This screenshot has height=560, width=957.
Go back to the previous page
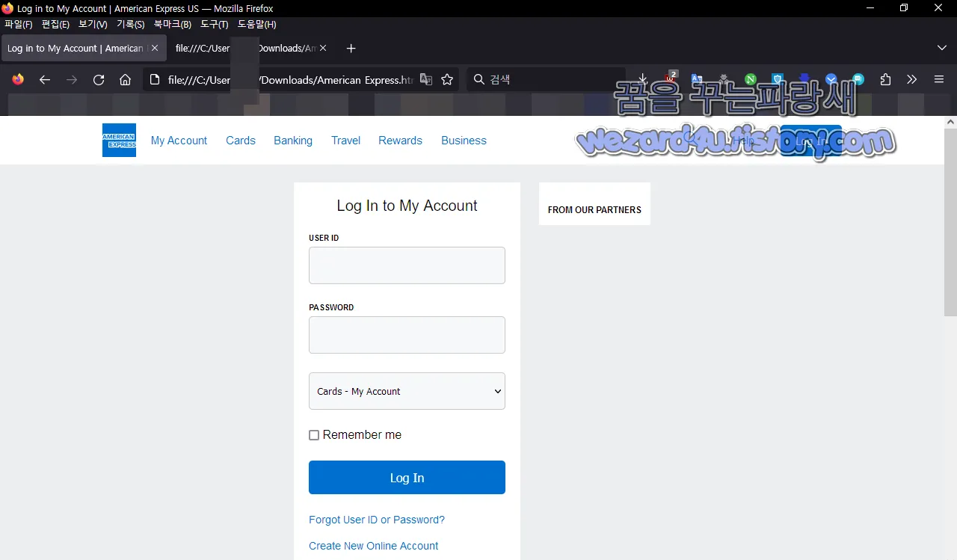click(x=45, y=79)
